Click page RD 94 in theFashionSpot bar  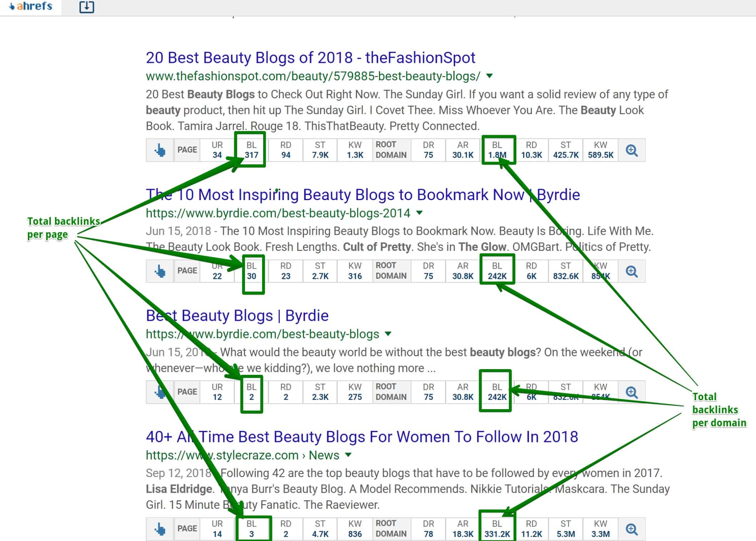click(286, 150)
